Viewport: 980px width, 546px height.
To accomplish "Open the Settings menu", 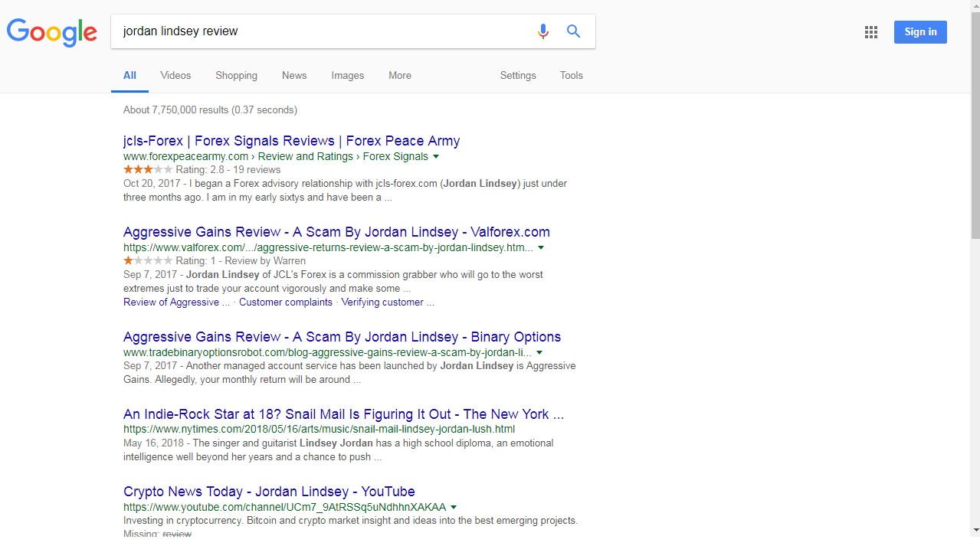I will tap(518, 76).
